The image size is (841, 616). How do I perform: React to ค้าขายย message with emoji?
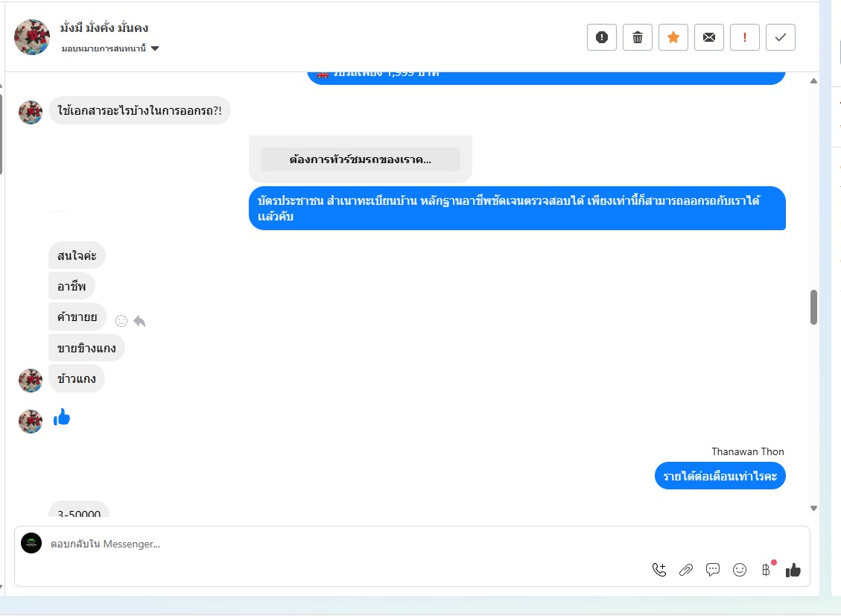(121, 320)
